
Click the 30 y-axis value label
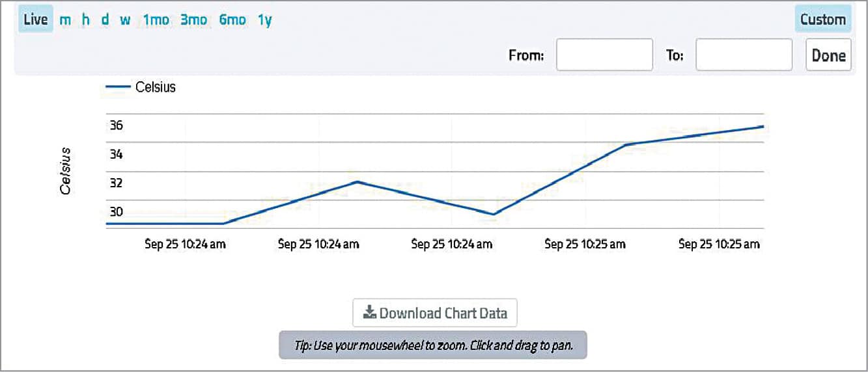115,211
